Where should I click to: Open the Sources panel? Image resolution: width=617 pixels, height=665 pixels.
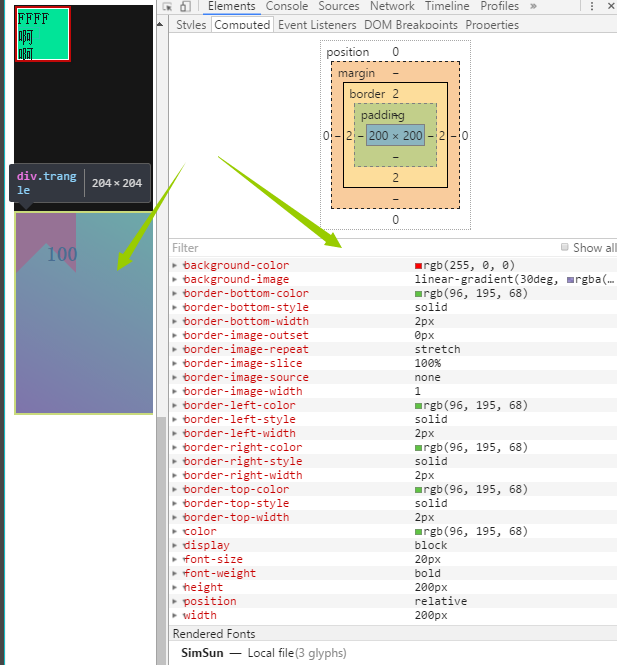[x=339, y=6]
